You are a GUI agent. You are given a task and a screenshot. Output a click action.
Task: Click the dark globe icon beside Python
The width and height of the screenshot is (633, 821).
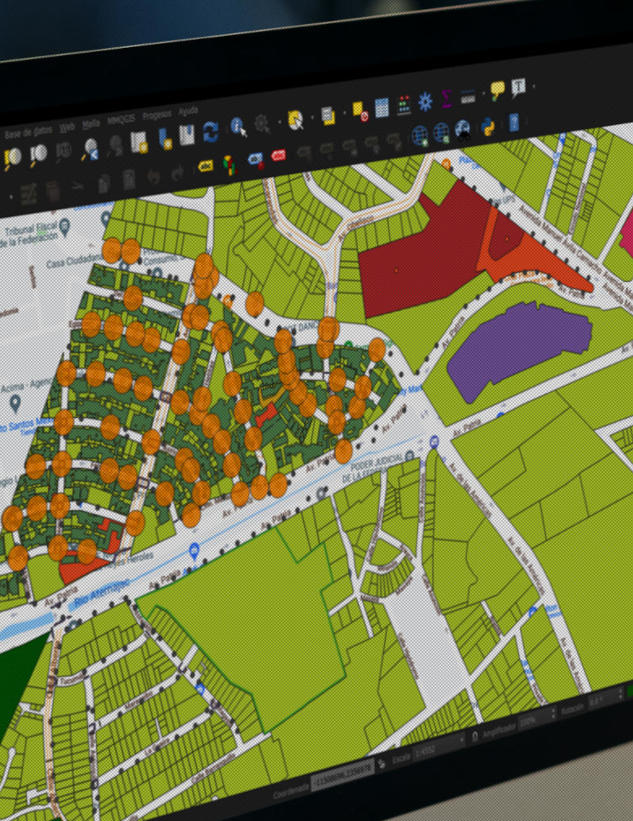(x=463, y=129)
